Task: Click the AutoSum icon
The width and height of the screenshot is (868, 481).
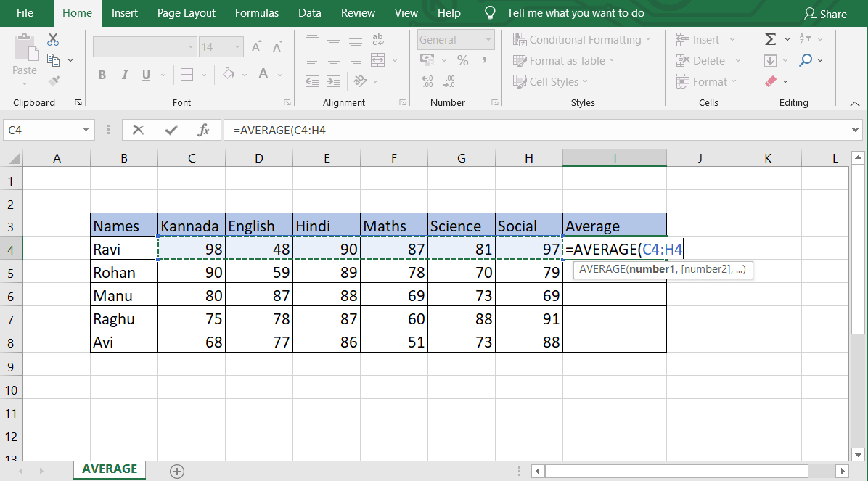Action: pyautogui.click(x=771, y=39)
